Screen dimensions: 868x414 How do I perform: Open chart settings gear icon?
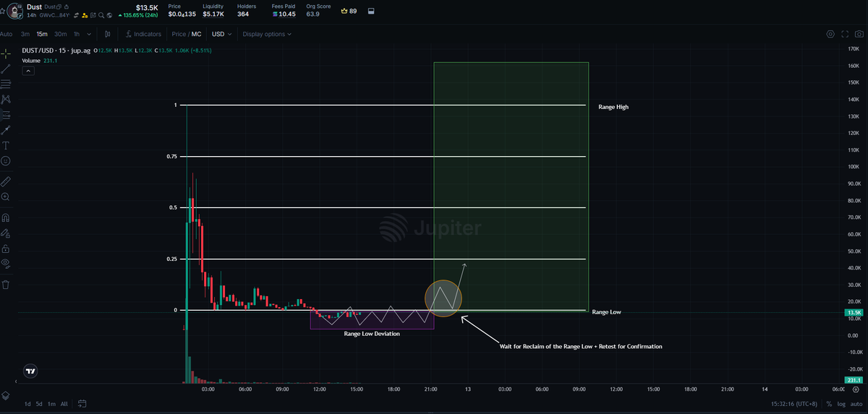[x=830, y=34]
